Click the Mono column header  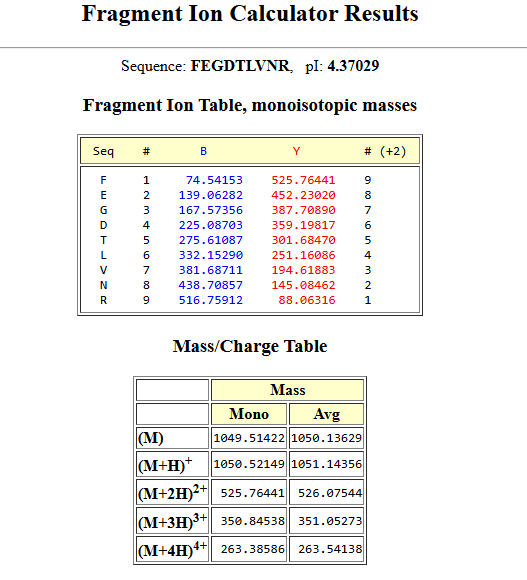click(249, 414)
